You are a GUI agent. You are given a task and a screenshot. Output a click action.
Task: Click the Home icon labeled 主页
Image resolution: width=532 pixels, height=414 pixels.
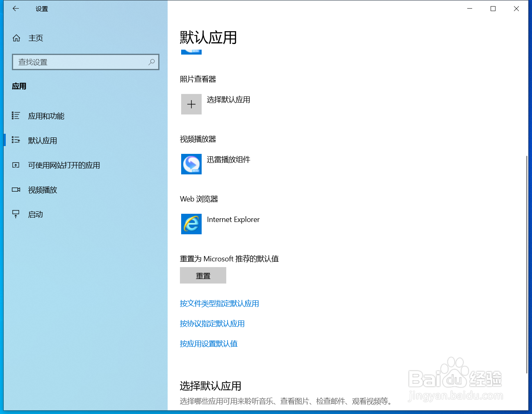16,38
